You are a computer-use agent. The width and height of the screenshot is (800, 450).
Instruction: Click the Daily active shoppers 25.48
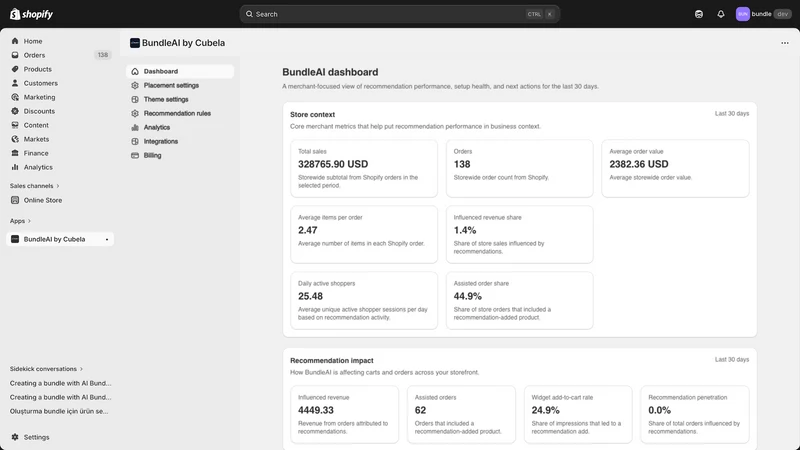(x=310, y=296)
